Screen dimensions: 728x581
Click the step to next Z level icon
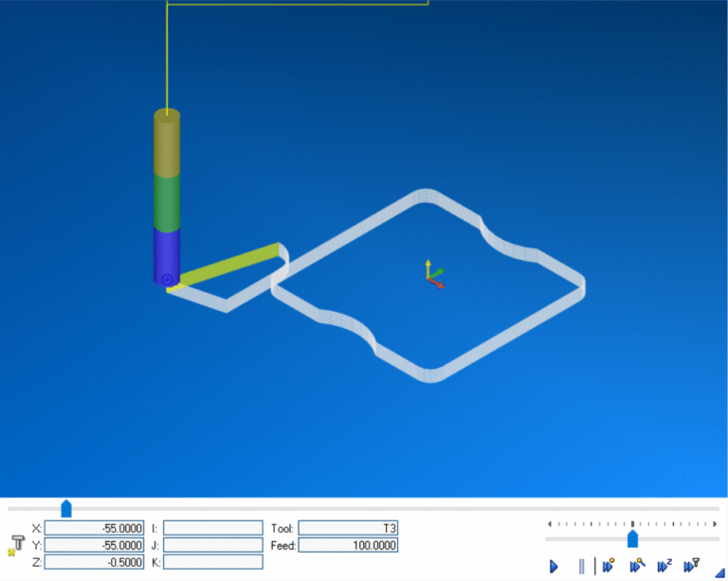click(x=665, y=566)
